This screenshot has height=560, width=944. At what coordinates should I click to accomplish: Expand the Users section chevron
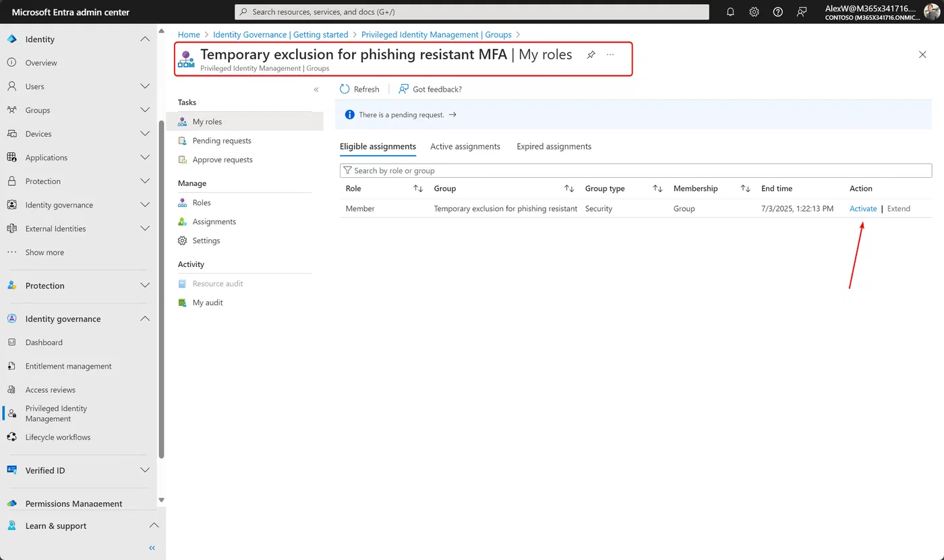(145, 86)
